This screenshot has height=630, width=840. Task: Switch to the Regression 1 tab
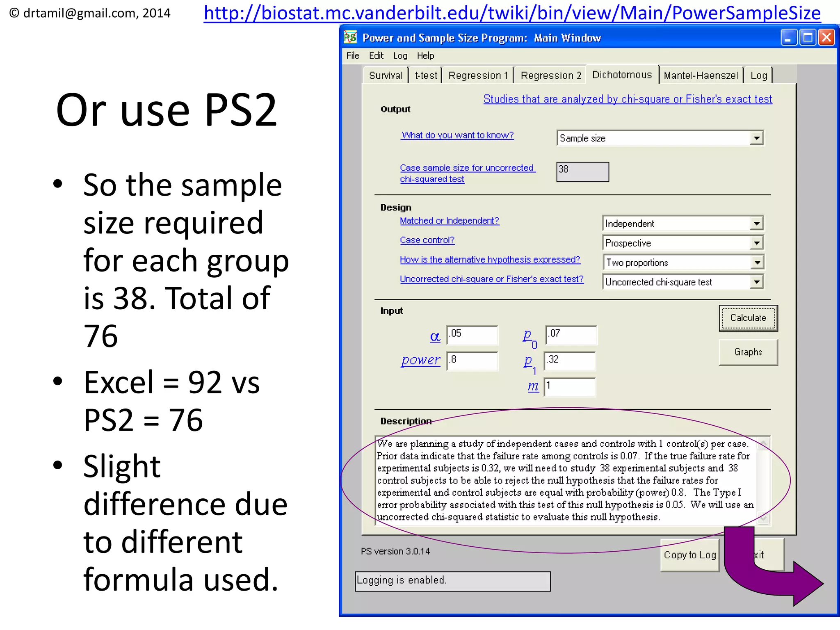point(478,75)
